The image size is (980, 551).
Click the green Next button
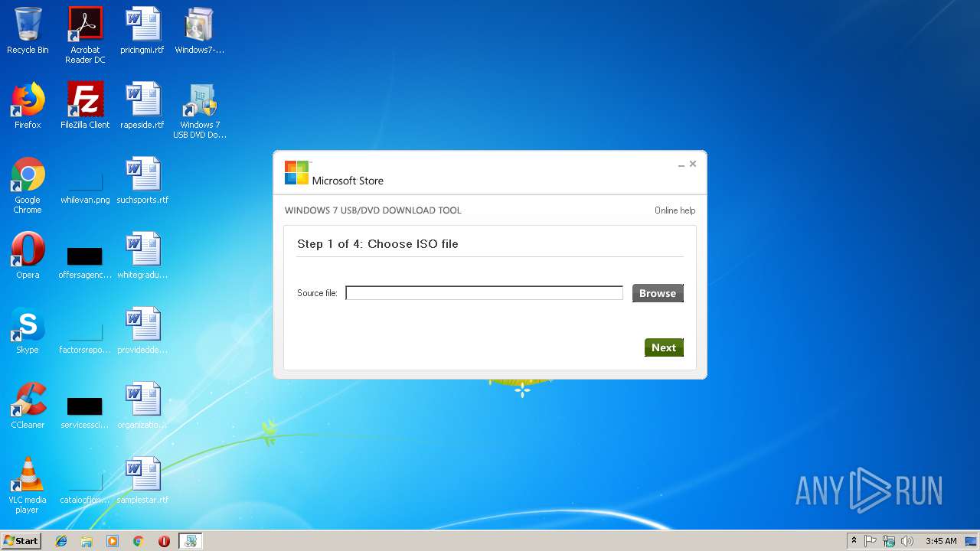[x=664, y=347]
